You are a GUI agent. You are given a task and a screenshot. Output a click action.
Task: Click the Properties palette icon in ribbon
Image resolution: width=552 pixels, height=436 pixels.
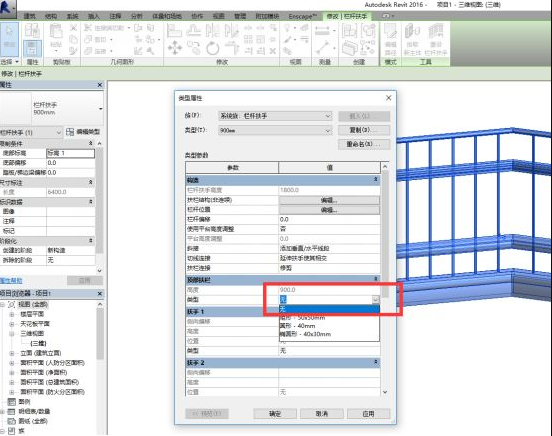(32, 48)
